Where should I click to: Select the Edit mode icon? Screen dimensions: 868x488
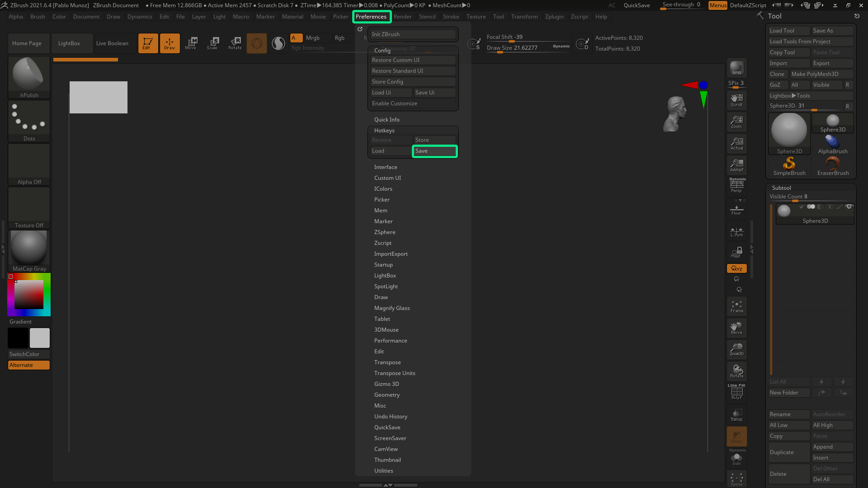click(148, 43)
